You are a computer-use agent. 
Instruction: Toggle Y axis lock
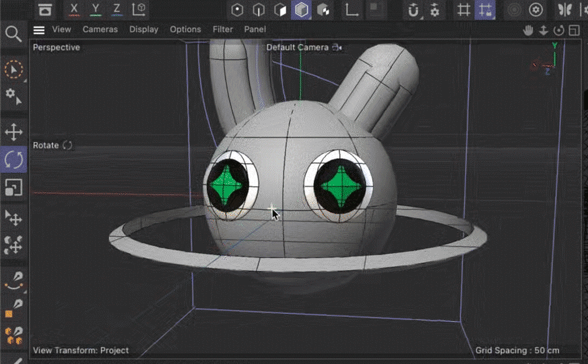(95, 9)
